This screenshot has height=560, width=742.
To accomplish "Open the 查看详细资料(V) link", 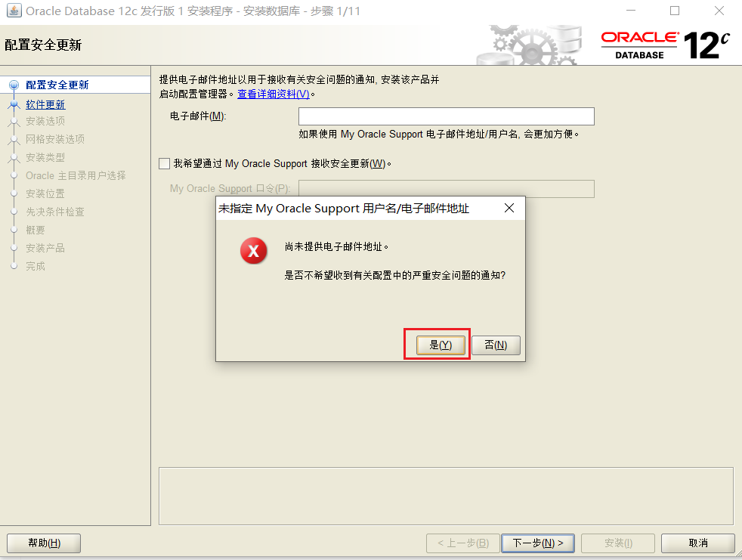I will click(x=274, y=94).
